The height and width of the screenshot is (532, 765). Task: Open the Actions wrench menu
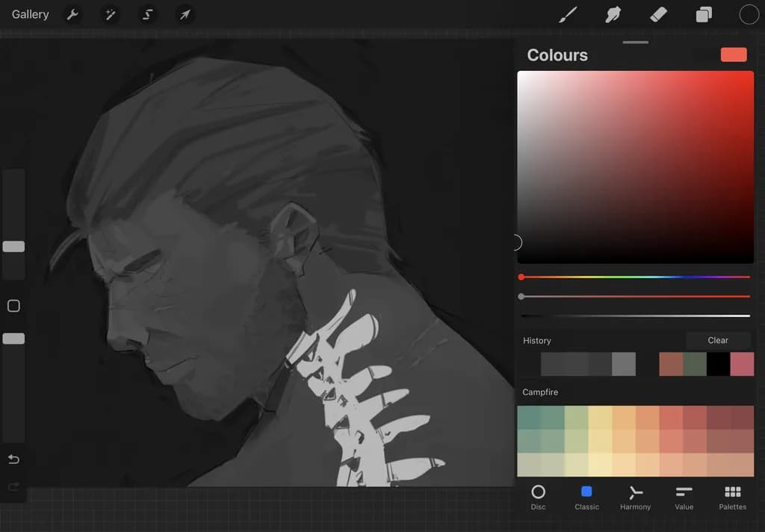click(72, 15)
